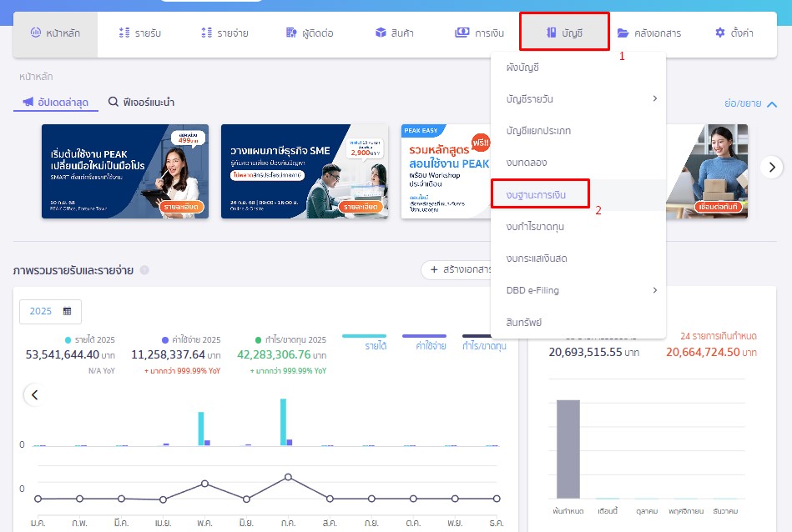The image size is (792, 532).
Task: Open the สินค้า products menu
Action: tap(395, 33)
